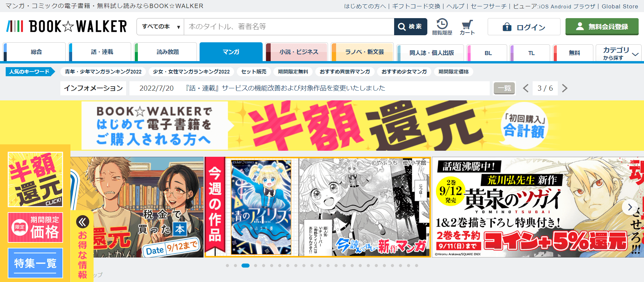
Task: Select the マンガ tab
Action: [x=231, y=52]
